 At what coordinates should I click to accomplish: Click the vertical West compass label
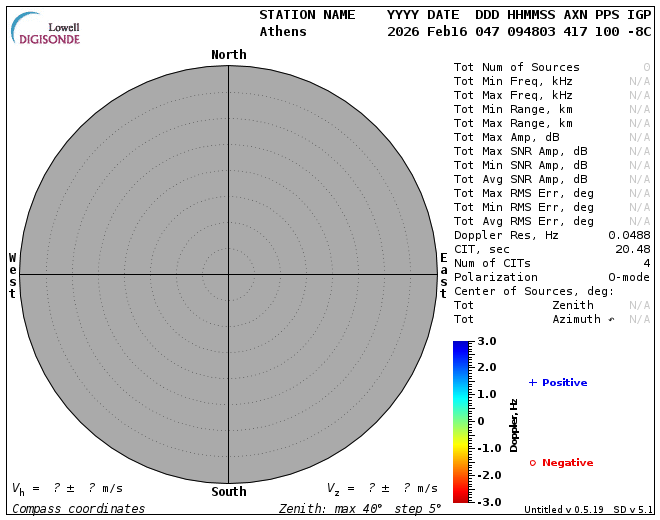(13, 275)
